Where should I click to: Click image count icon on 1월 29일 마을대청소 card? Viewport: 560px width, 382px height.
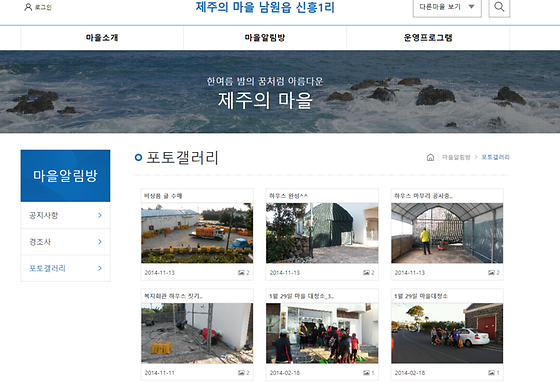[491, 373]
